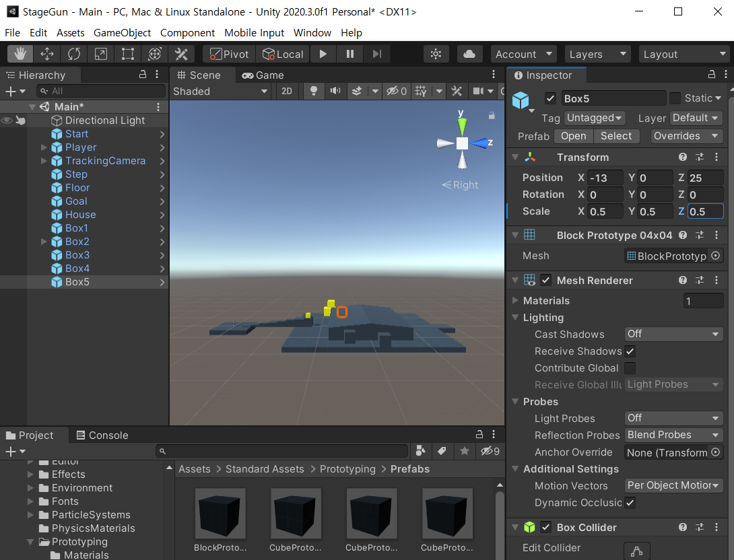The image size is (734, 560).
Task: Open prefab Overrides dropdown
Action: (686, 136)
